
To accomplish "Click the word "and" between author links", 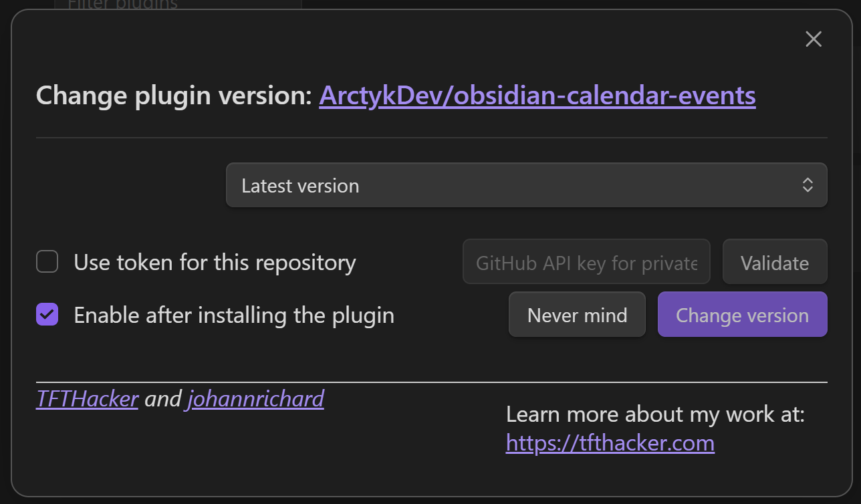I will [163, 399].
